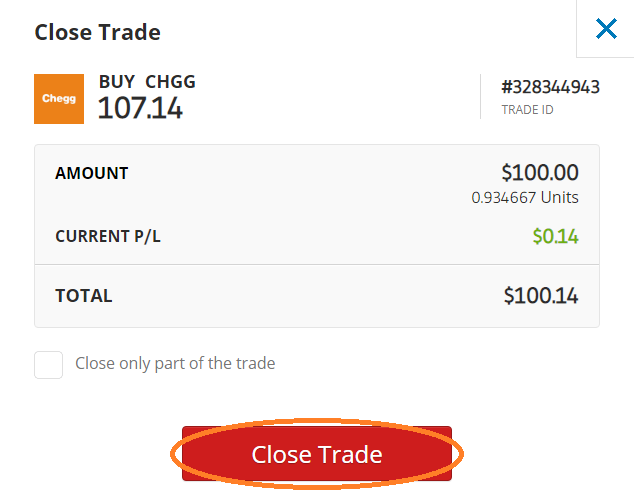634x490 pixels.
Task: Click the BUY position label
Action: [117, 82]
